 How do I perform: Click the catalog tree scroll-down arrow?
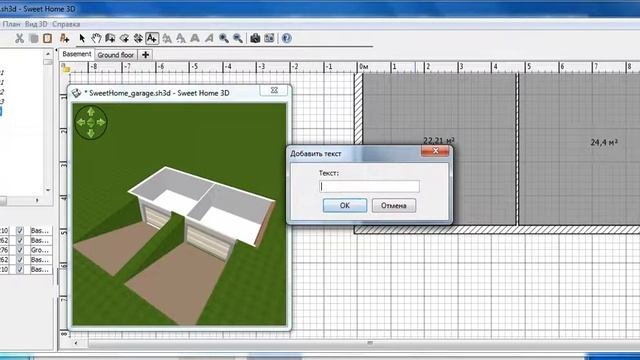(48, 190)
